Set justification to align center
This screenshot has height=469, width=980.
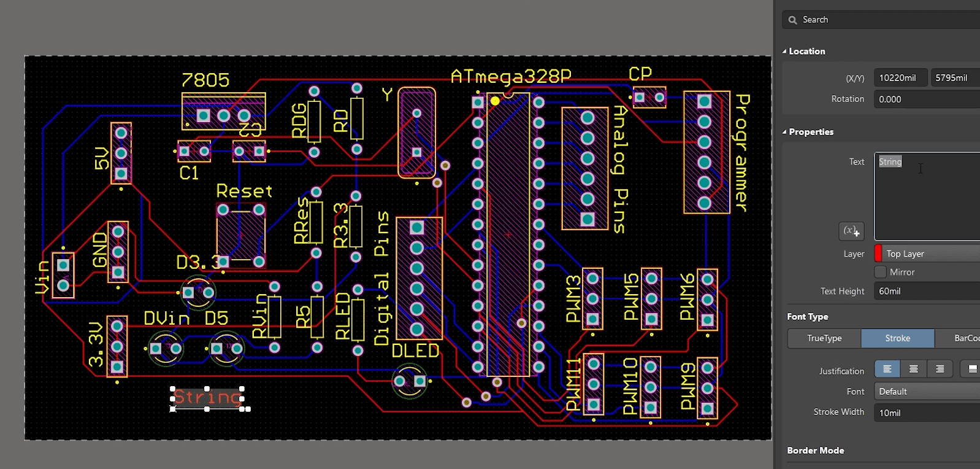point(913,368)
